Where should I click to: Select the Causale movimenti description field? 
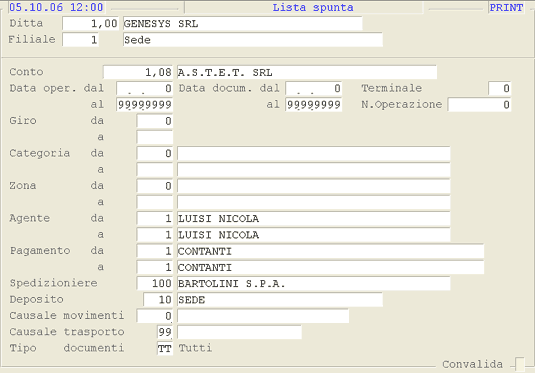point(263,316)
